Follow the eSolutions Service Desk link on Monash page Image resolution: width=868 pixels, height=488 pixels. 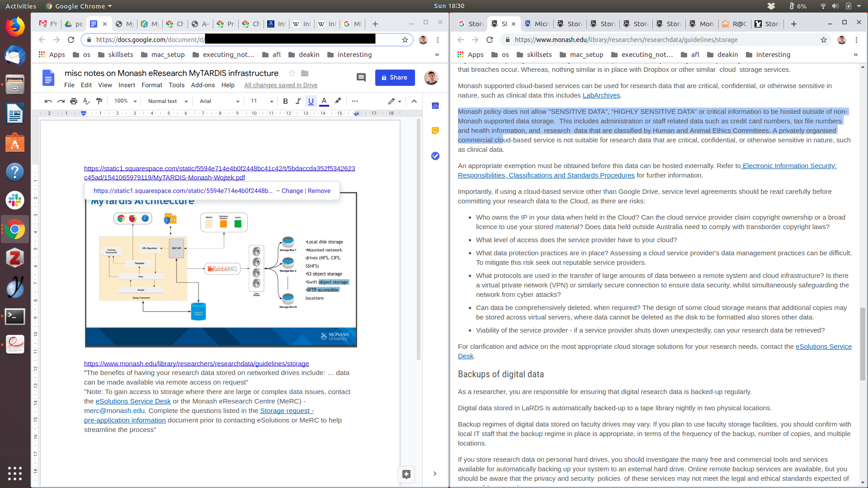(x=823, y=347)
